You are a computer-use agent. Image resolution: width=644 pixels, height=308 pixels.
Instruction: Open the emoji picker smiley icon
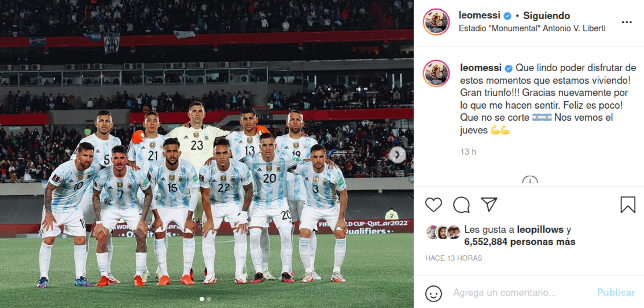click(433, 293)
